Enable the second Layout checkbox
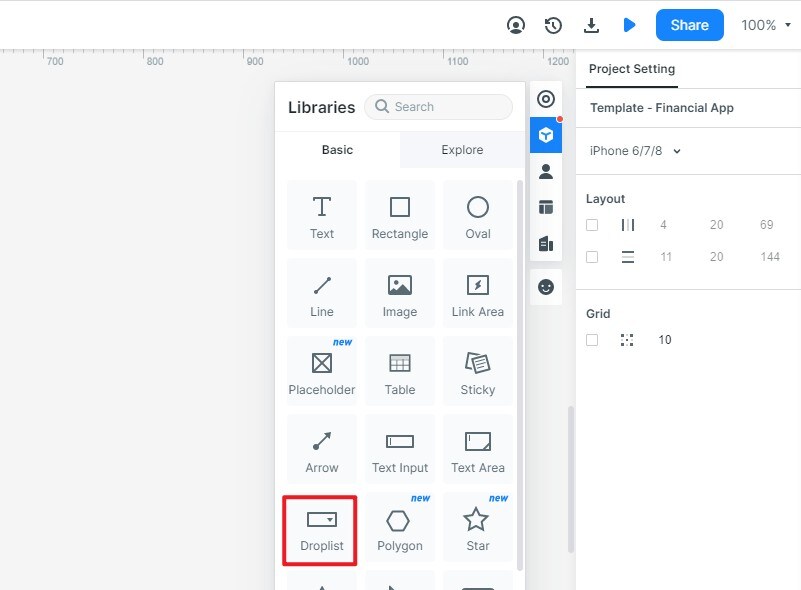801x590 pixels. pyautogui.click(x=592, y=256)
